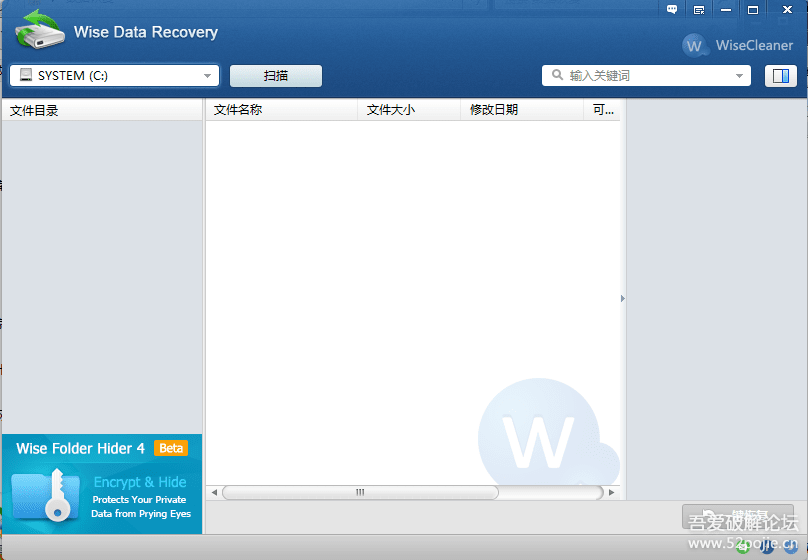This screenshot has height=560, width=808.
Task: Open the Wise Folder Hider 4 ad banner
Action: click(102, 484)
